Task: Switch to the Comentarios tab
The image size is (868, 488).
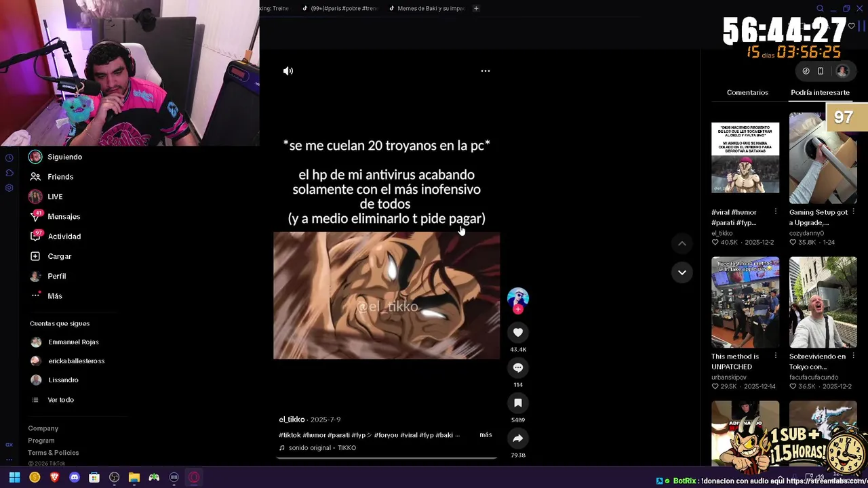Action: click(747, 92)
